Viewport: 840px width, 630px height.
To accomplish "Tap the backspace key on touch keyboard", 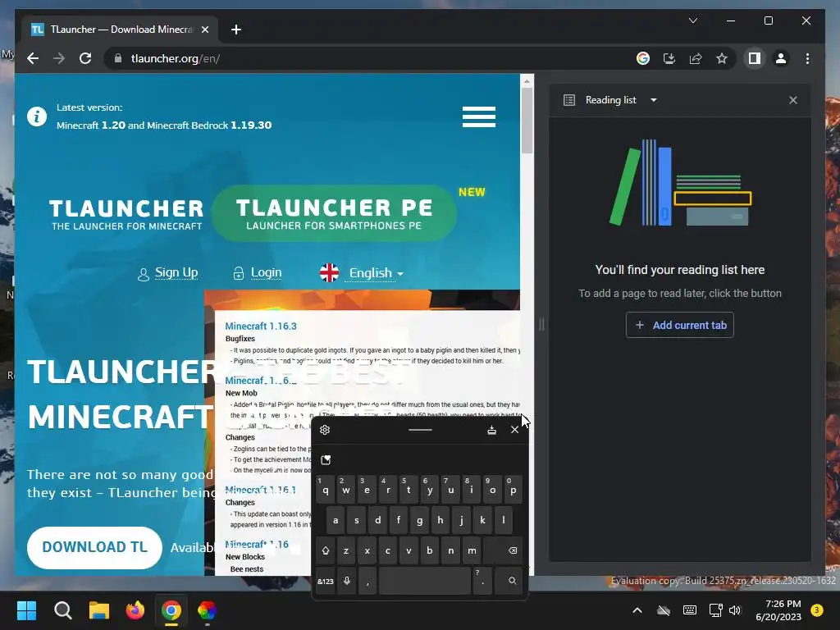I will click(x=504, y=550).
